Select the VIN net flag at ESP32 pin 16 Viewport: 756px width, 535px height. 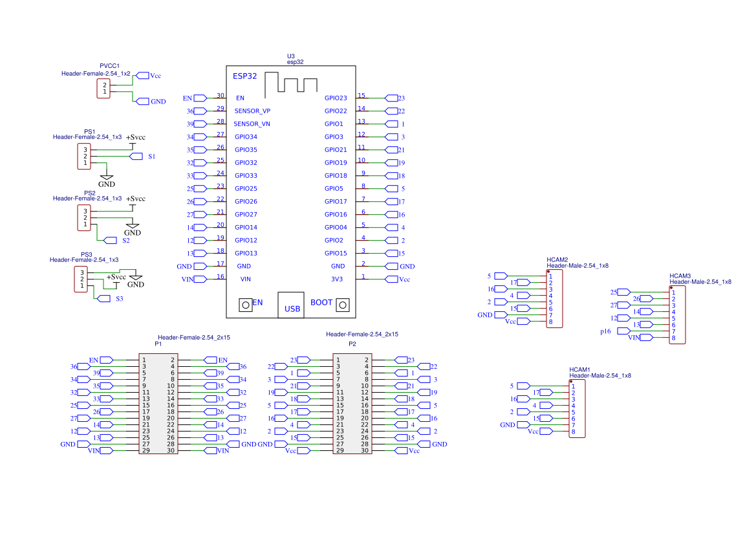[x=200, y=279]
